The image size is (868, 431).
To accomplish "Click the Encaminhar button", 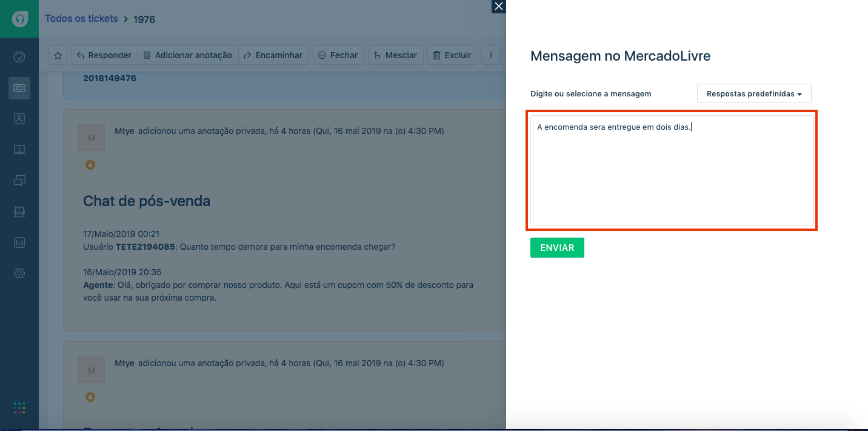I will 273,55.
